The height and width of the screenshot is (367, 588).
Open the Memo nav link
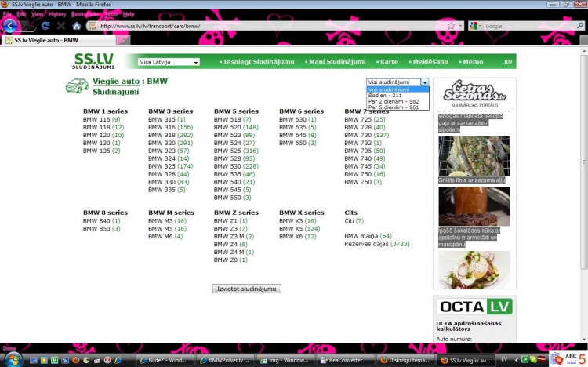point(471,62)
